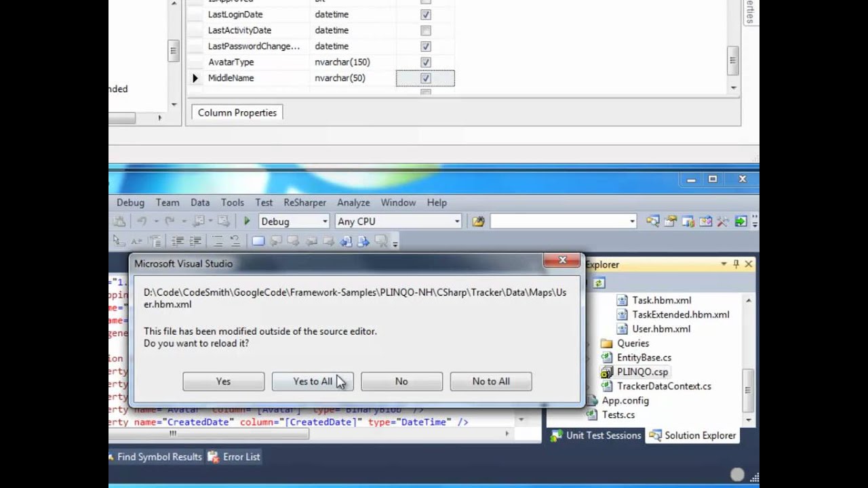Open the text editor toolbar overflow options

[395, 242]
